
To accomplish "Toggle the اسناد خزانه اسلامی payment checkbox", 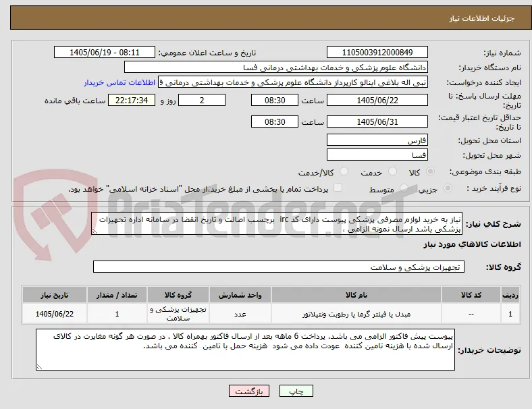I will [338, 188].
